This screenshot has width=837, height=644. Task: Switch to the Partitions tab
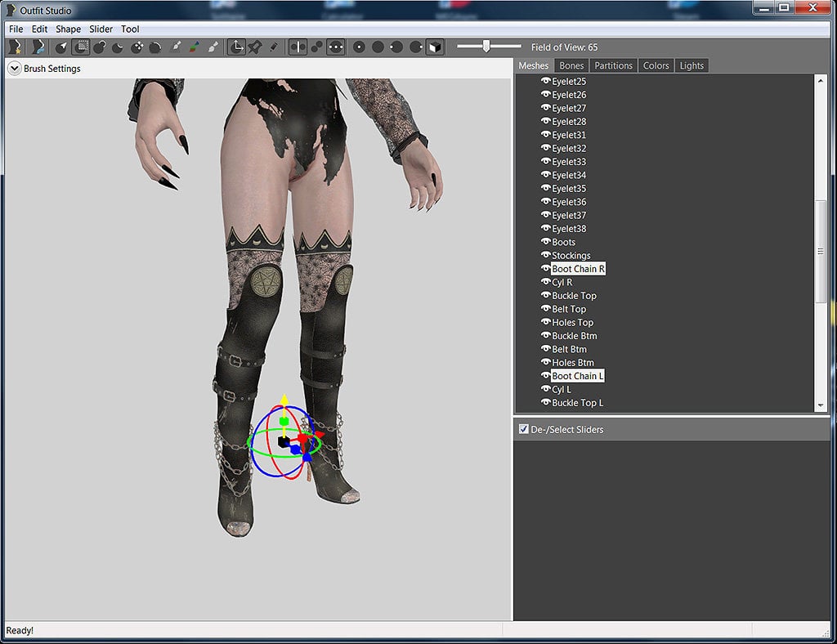pos(613,65)
